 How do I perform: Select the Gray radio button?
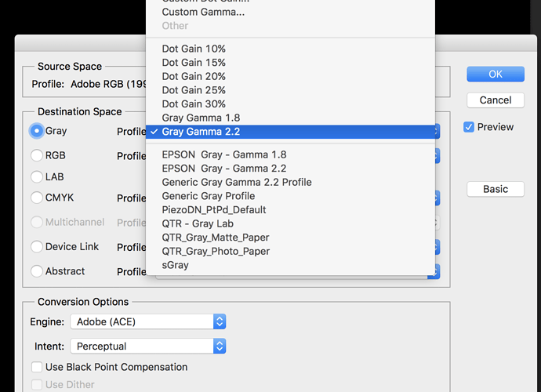click(37, 131)
